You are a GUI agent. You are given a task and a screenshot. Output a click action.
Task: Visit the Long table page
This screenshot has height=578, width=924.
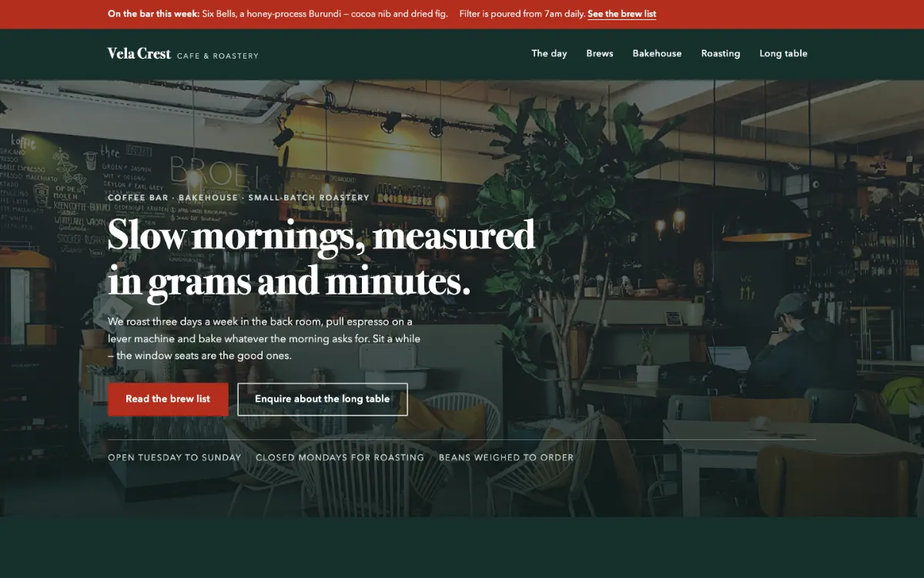pyautogui.click(x=783, y=53)
